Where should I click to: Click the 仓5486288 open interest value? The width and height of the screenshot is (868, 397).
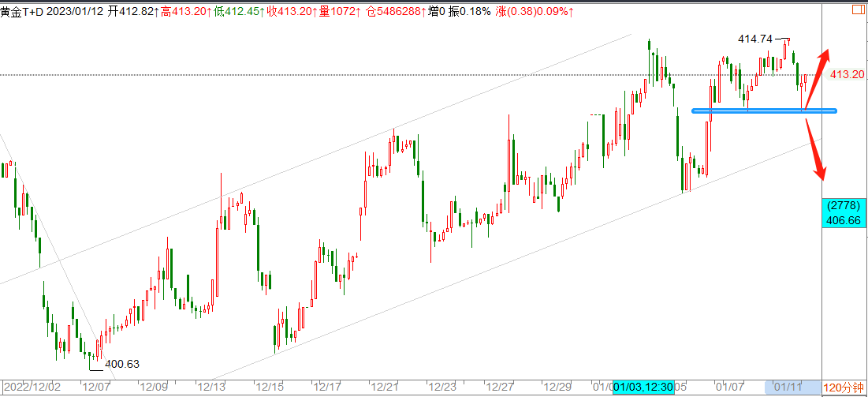coord(395,12)
